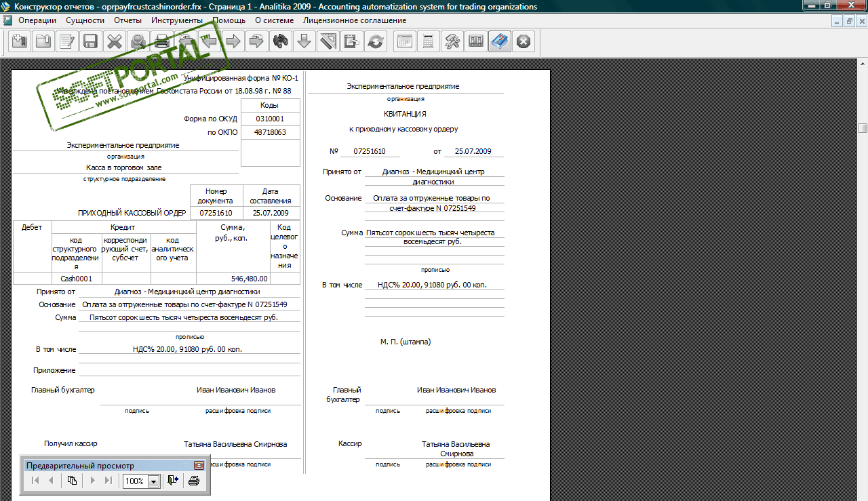The width and height of the screenshot is (868, 501).
Task: Click the КВИТАНЦИЯ heading
Action: click(405, 113)
